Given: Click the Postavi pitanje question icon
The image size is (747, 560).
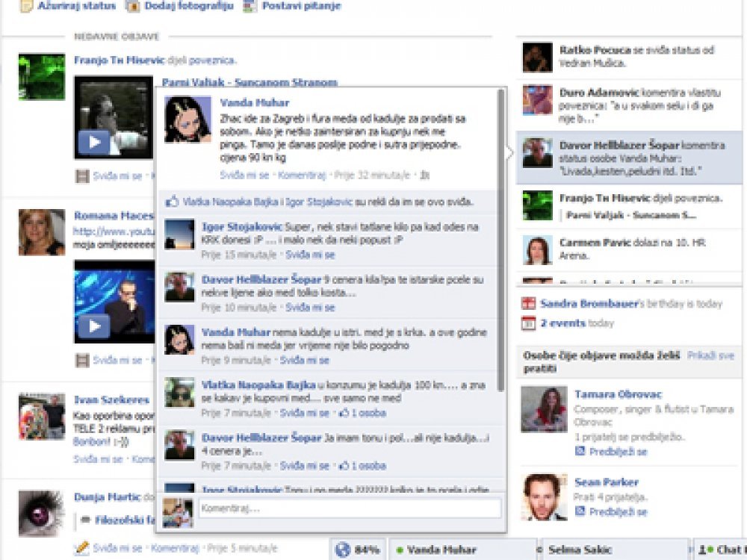Looking at the screenshot, I should click(250, 6).
